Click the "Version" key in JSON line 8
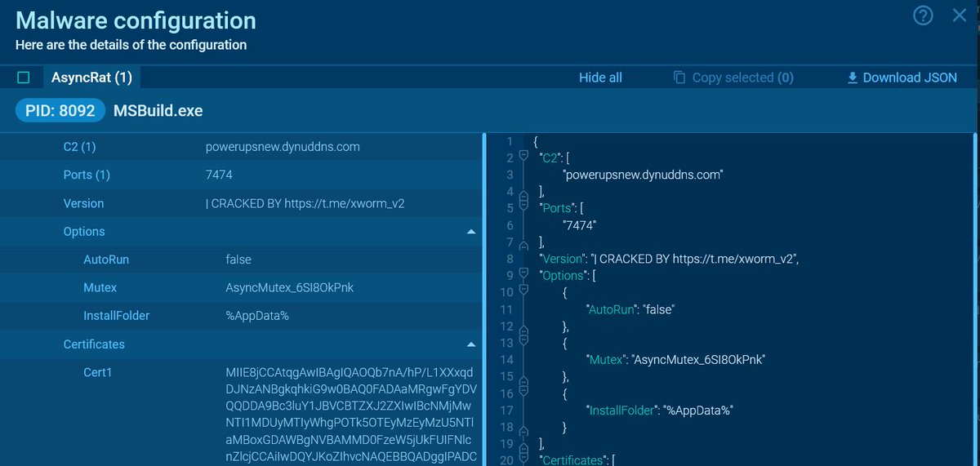Viewport: 980px width, 466px height. click(x=561, y=260)
